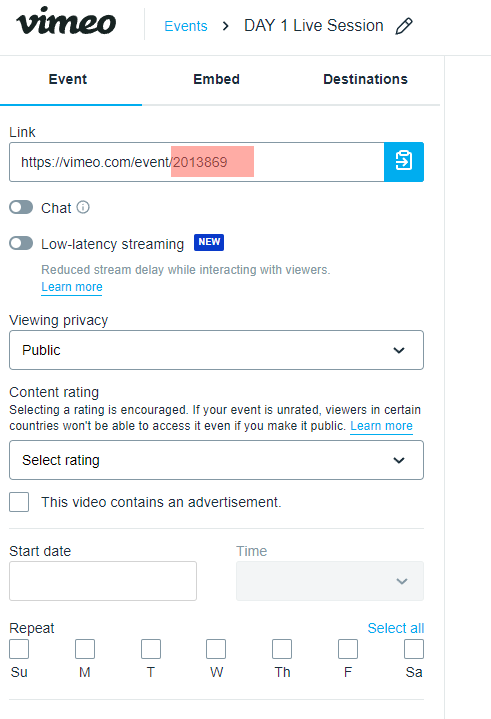Click the breadcrumb arrow after Events
The width and height of the screenshot is (491, 719).
pyautogui.click(x=225, y=26)
